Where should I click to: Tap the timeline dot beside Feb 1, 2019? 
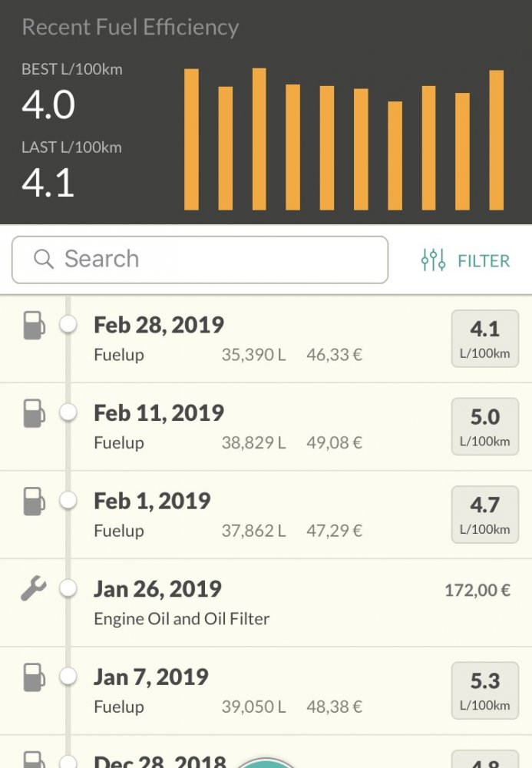click(68, 501)
